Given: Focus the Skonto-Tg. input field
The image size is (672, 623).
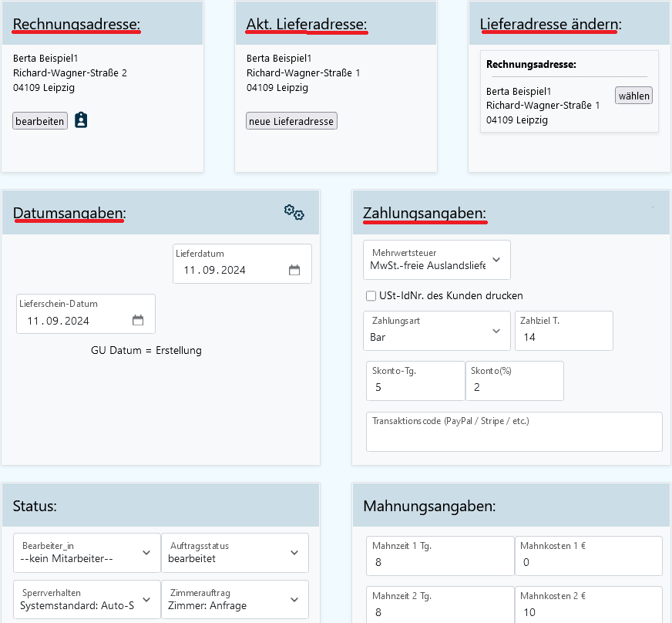Looking at the screenshot, I should click(415, 387).
